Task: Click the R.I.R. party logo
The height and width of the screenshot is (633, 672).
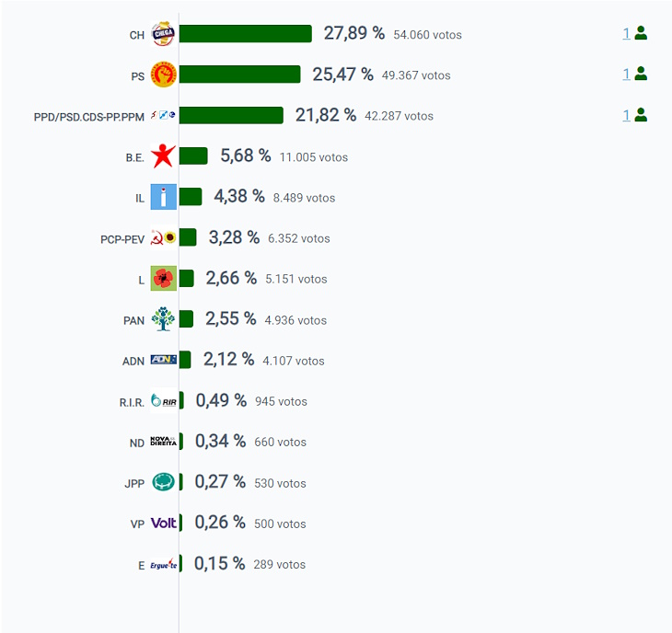Action: tap(163, 400)
